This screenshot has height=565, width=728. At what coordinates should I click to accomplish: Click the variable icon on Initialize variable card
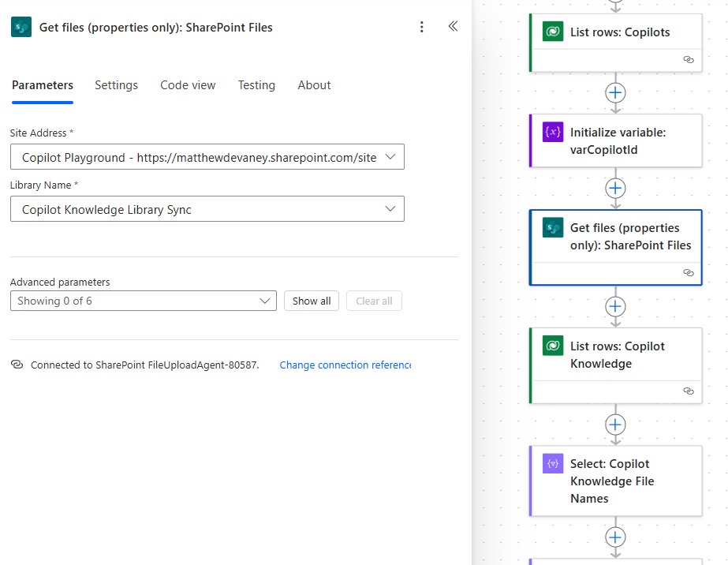(x=552, y=132)
